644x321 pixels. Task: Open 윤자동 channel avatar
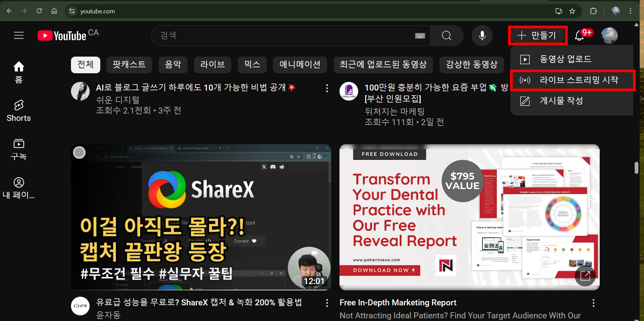pyautogui.click(x=80, y=306)
